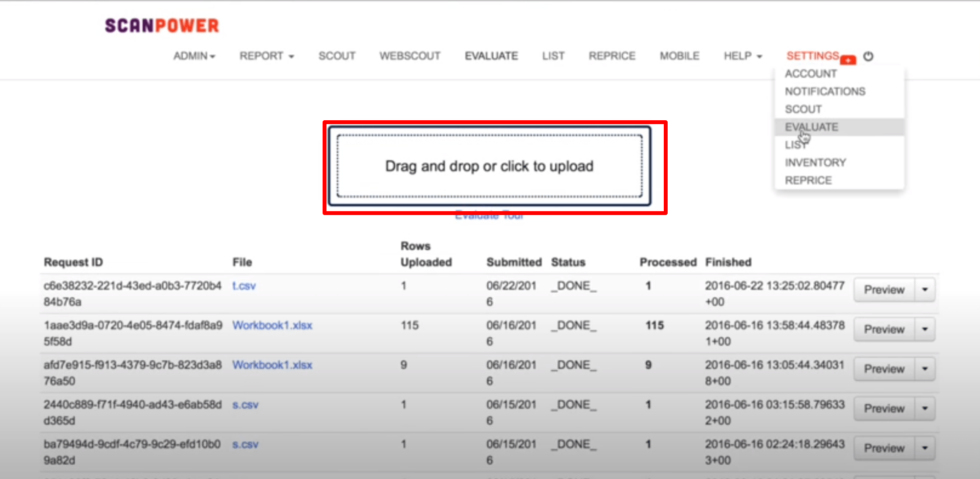980x479 pixels.
Task: Click the power logout icon
Action: (x=868, y=56)
